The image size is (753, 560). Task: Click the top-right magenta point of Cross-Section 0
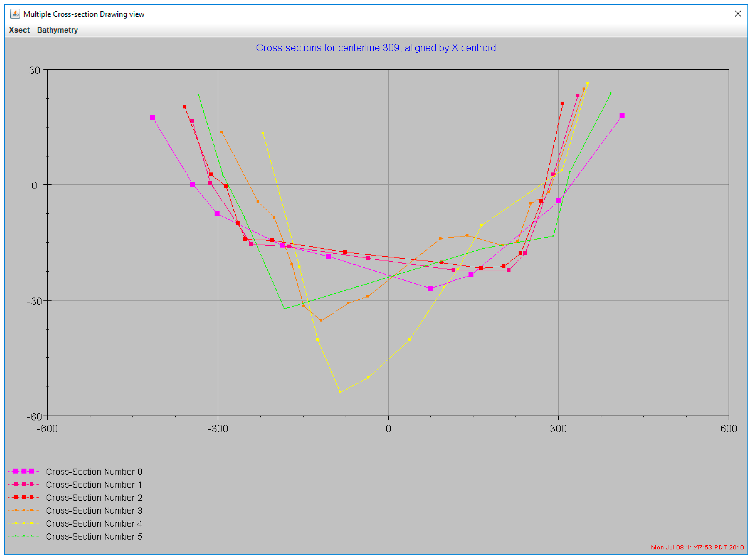pyautogui.click(x=622, y=115)
